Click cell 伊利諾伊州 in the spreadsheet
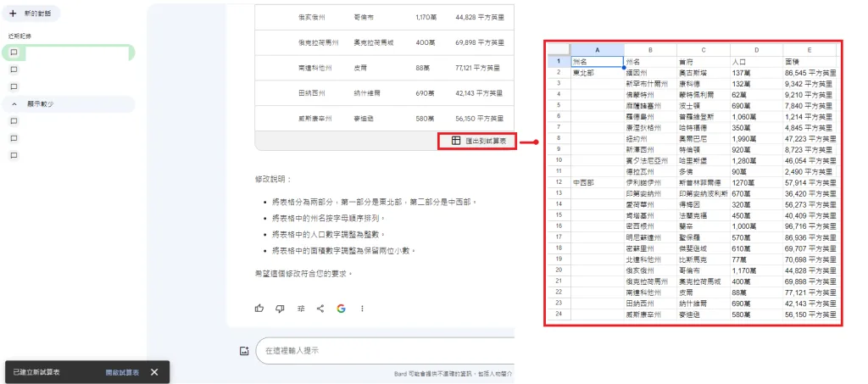868x384 pixels. 650,182
